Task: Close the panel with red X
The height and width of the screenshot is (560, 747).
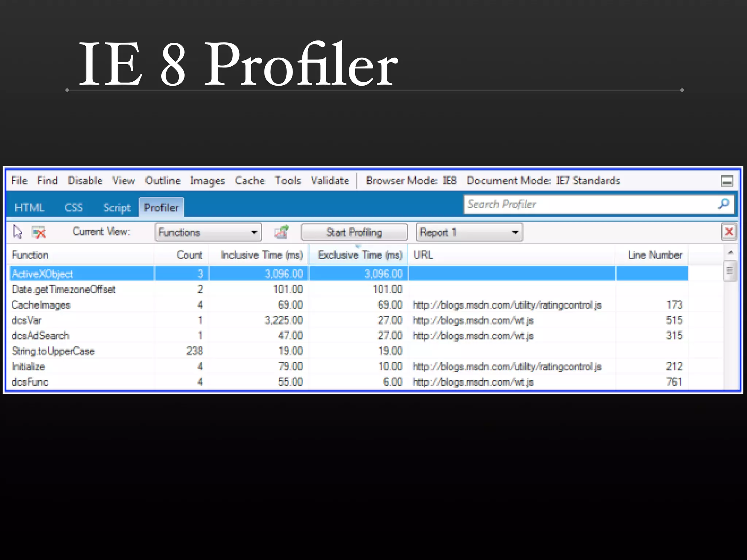Action: pyautogui.click(x=729, y=232)
